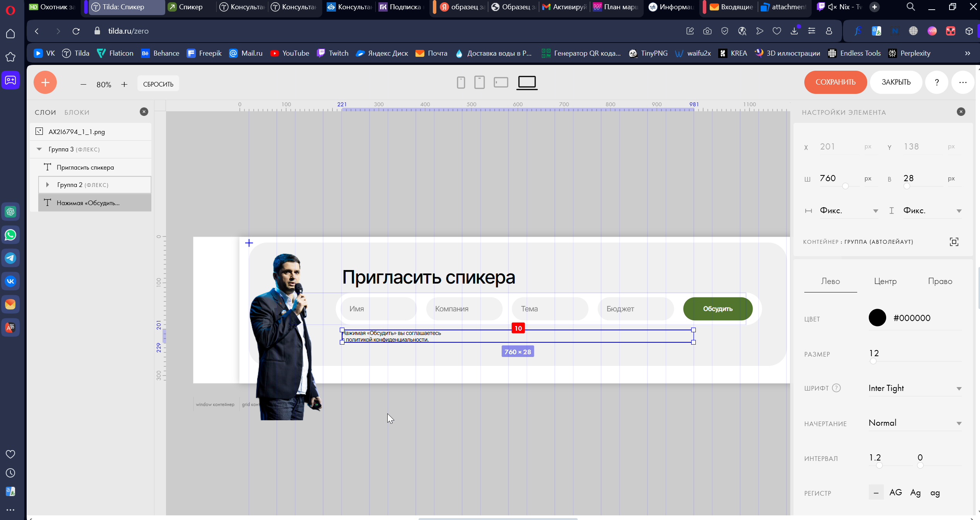Click the Имя form field on canvas
The width and height of the screenshot is (980, 520).
click(378, 309)
